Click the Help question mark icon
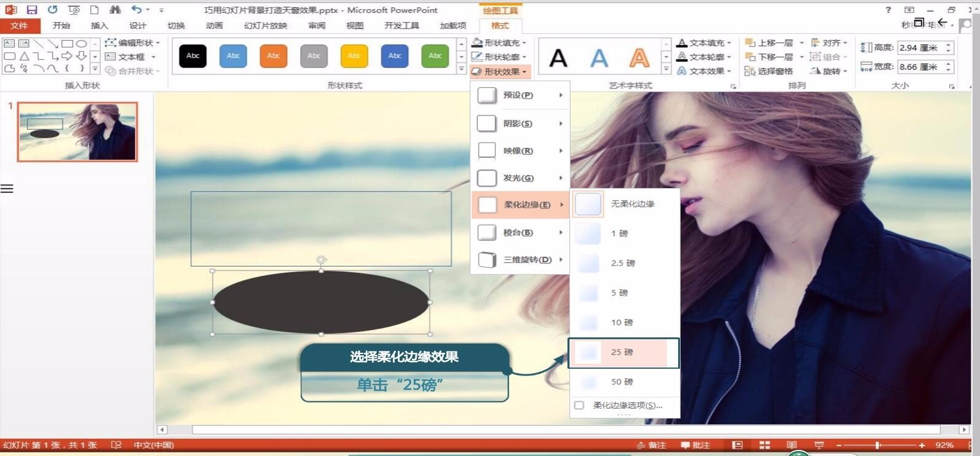This screenshot has width=980, height=456. click(888, 10)
